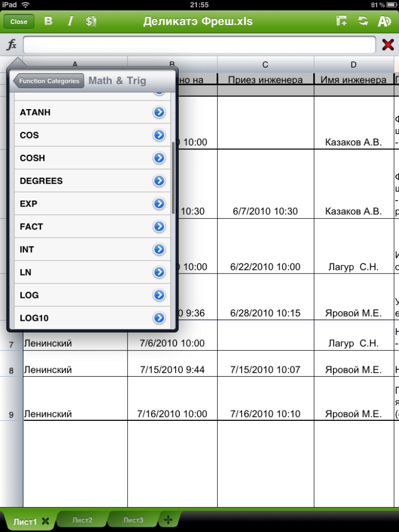Select cell '7/15/2010 10:07'
This screenshot has height=532, width=399.
[265, 363]
